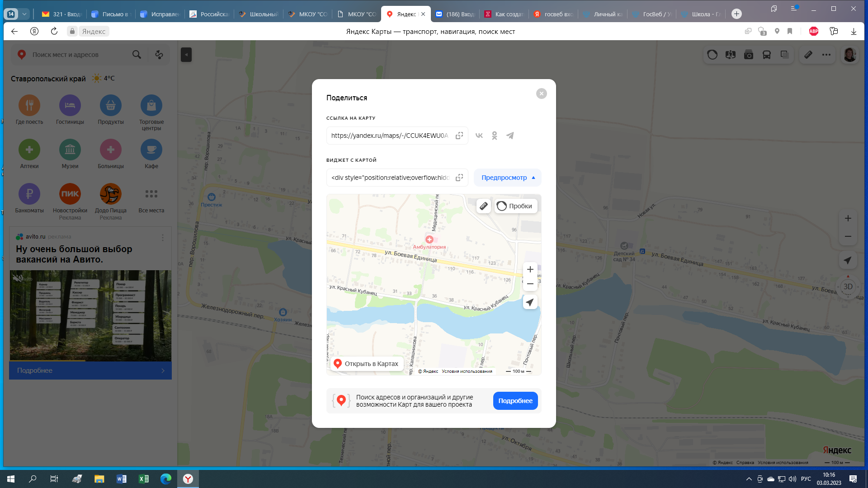Screen dimensions: 868x488
Task: Open the user profile avatar
Action: point(850,55)
